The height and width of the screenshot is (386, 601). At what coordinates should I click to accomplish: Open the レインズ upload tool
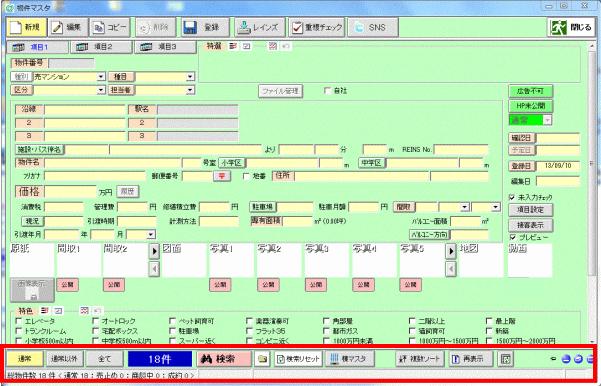pos(260,27)
